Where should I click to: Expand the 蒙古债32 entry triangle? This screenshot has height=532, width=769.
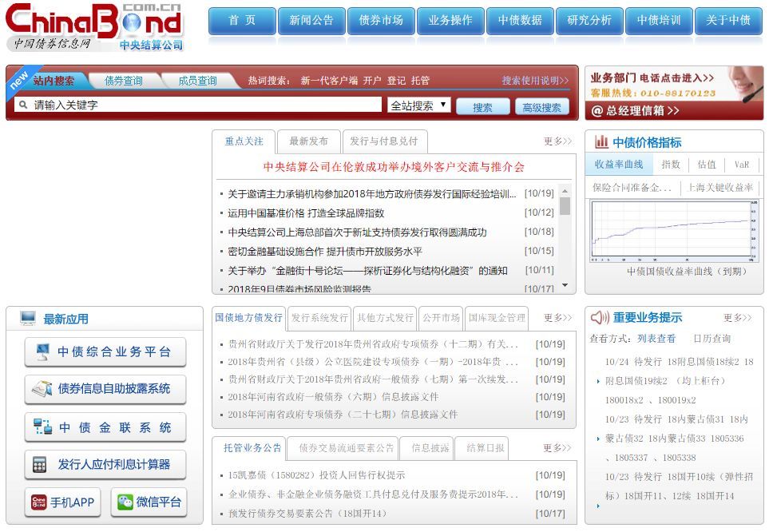pyautogui.click(x=598, y=439)
